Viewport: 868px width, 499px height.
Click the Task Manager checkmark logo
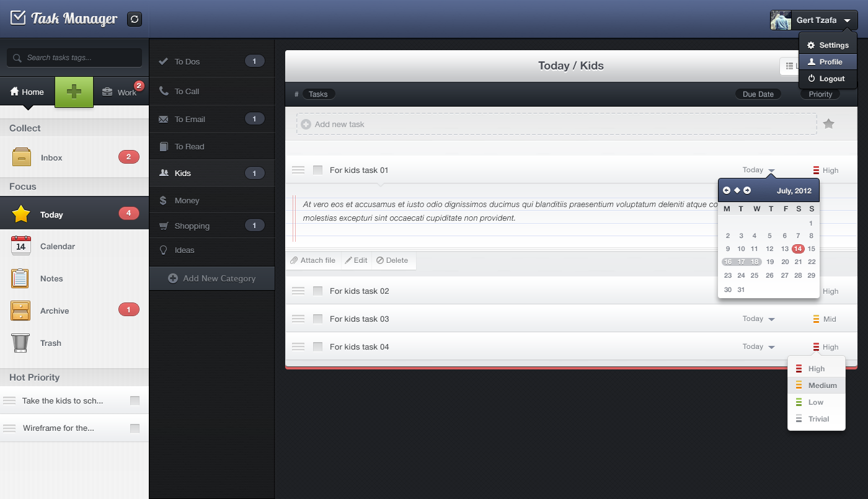(19, 18)
